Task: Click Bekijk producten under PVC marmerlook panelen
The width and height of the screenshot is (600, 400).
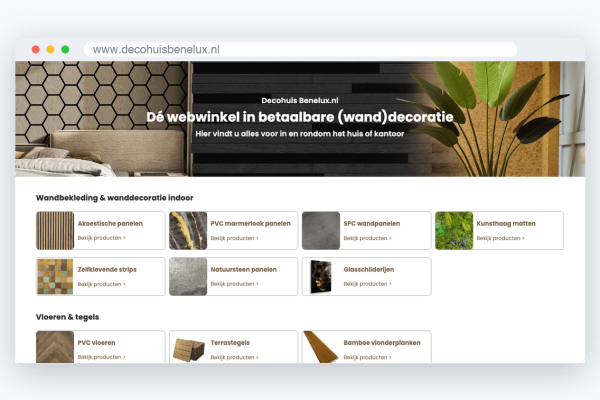Action: (234, 238)
